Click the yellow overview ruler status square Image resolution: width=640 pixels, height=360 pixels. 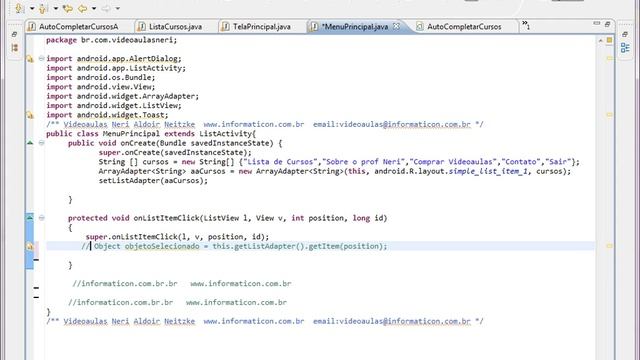pyautogui.click(x=609, y=40)
